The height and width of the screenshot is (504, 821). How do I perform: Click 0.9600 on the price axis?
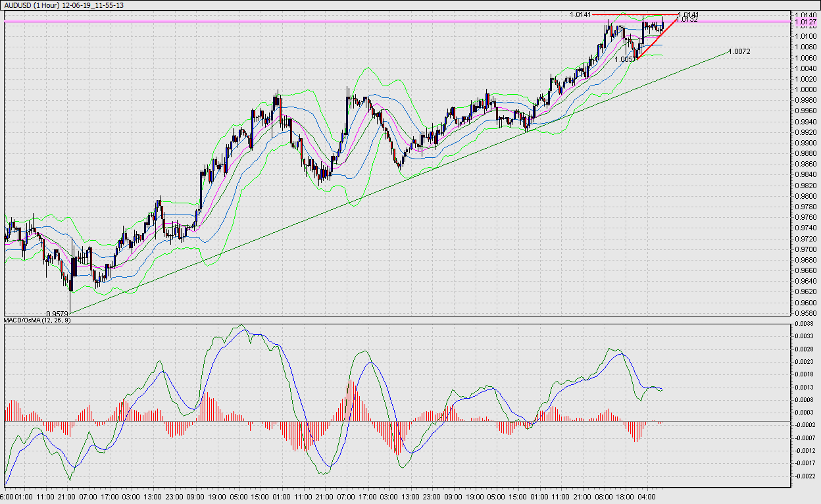(806, 303)
